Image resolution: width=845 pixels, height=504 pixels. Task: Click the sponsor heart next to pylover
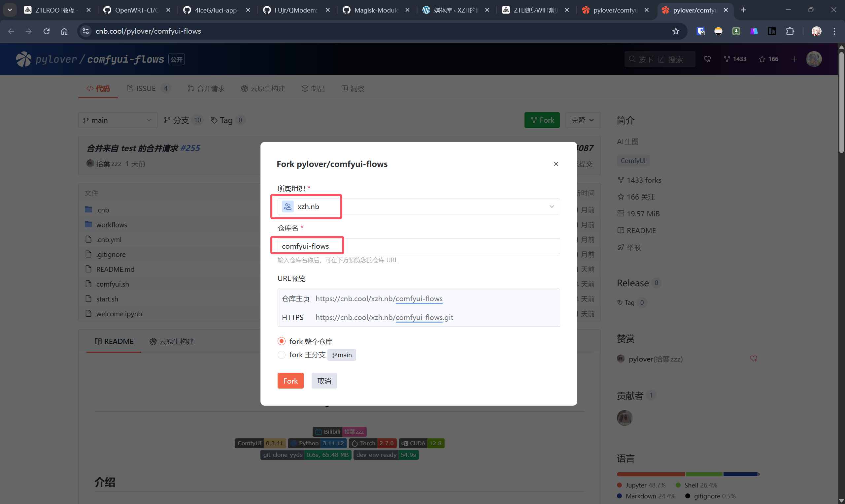pyautogui.click(x=753, y=359)
